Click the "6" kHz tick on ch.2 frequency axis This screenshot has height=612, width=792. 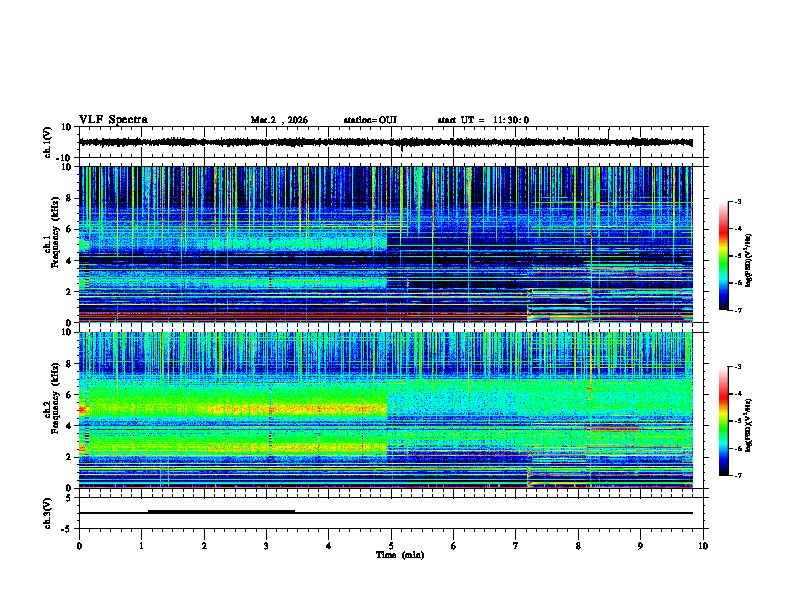coord(69,394)
